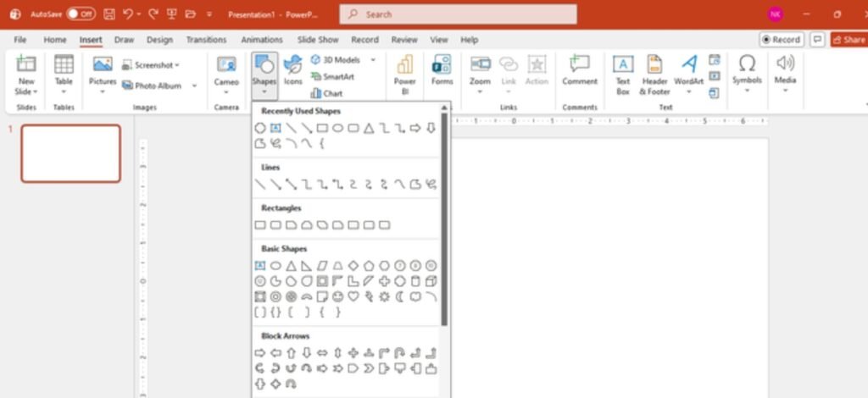Screen dimensions: 868x398
Task: Choose the left brace in Recently Used Shapes
Action: tap(322, 144)
